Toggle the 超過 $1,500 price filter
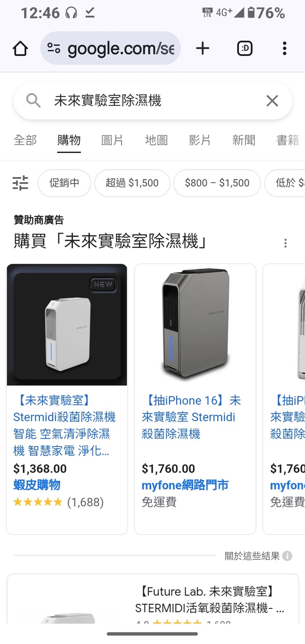The width and height of the screenshot is (305, 644). point(132,183)
